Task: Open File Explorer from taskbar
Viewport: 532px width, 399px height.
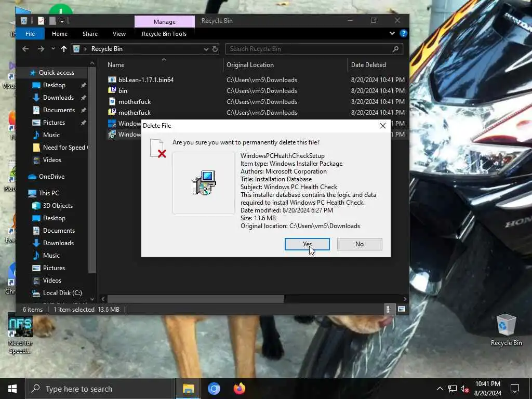Action: pyautogui.click(x=188, y=389)
